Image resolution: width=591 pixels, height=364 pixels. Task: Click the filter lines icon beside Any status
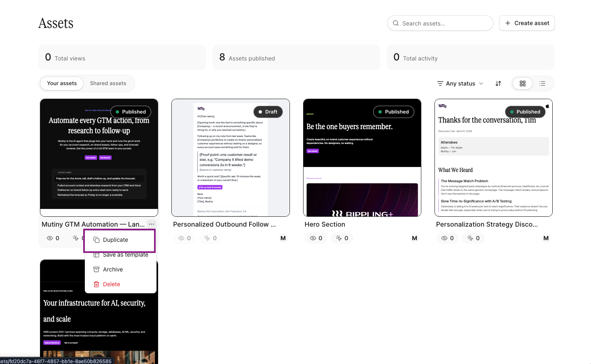[440, 83]
